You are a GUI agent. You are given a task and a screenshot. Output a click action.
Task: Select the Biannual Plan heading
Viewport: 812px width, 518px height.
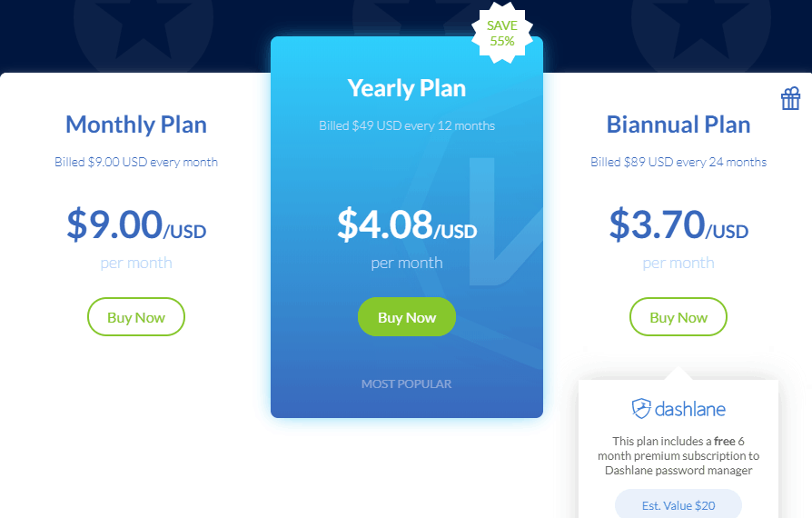(678, 125)
